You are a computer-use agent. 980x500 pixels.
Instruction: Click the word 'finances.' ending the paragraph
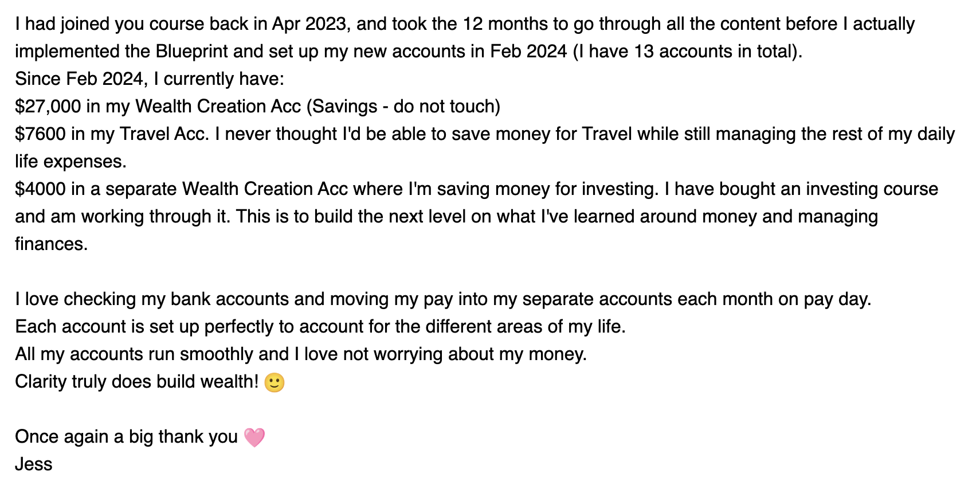(52, 244)
